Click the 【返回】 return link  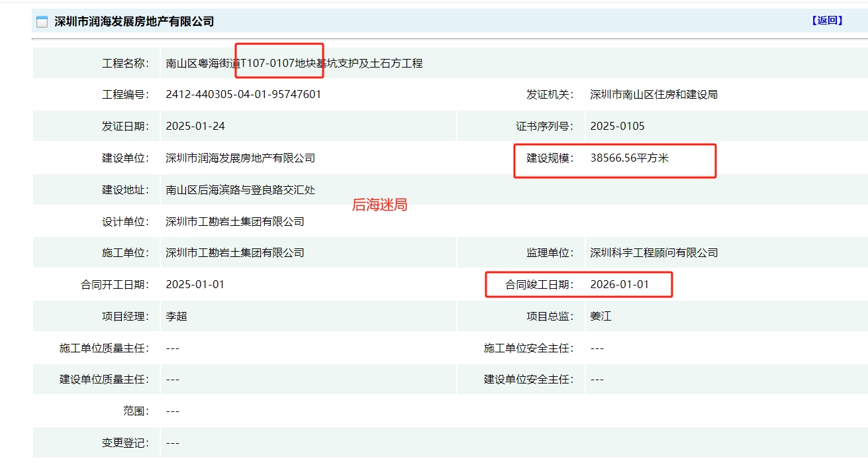[827, 21]
